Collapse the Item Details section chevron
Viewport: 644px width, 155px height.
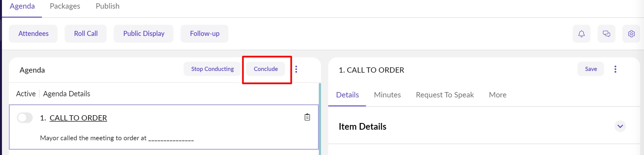[620, 126]
